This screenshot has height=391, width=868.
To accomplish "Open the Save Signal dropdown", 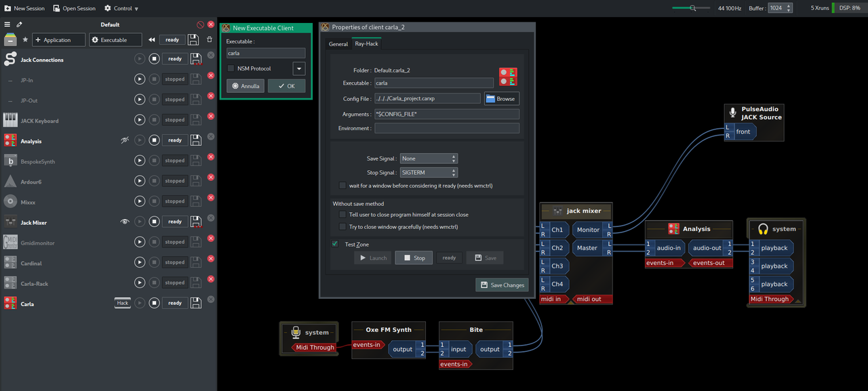I will click(x=429, y=159).
